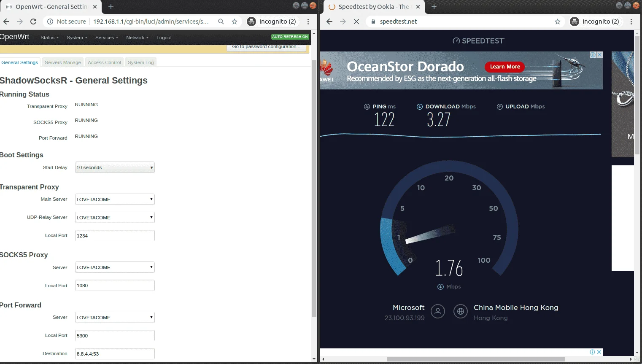Toggle the AUTO REFRESH ON badge
Viewport: 642px width, 364px height.
290,37
